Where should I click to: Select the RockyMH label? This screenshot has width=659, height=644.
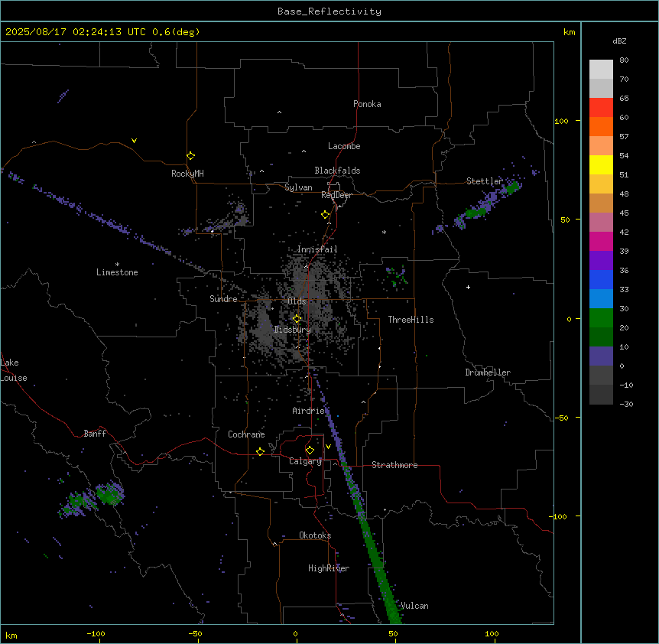(x=187, y=174)
